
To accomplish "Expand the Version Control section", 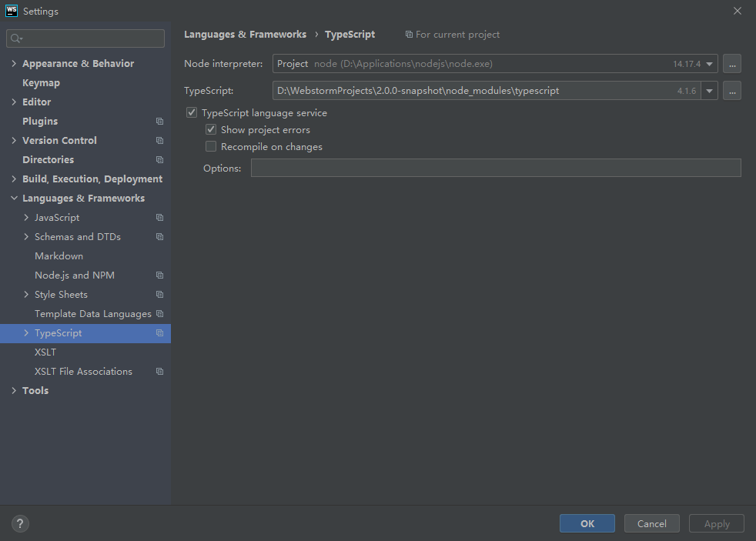I will pos(14,141).
